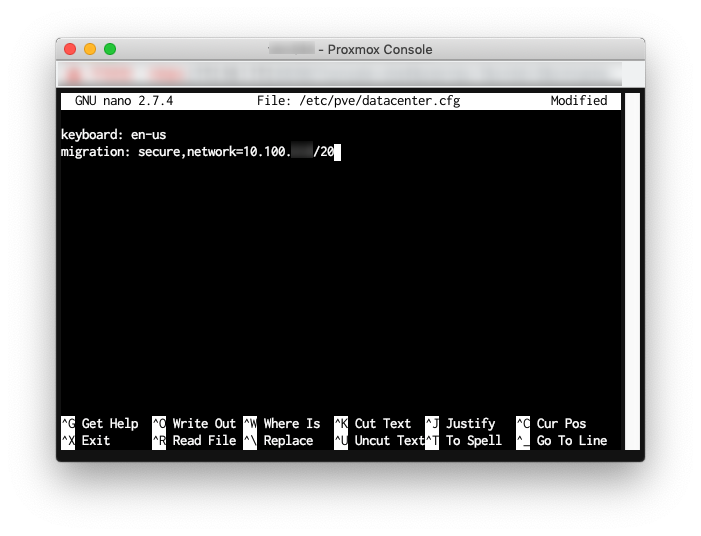The width and height of the screenshot is (701, 536).
Task: Minimize the Proxmox Console window
Action: (x=90, y=49)
